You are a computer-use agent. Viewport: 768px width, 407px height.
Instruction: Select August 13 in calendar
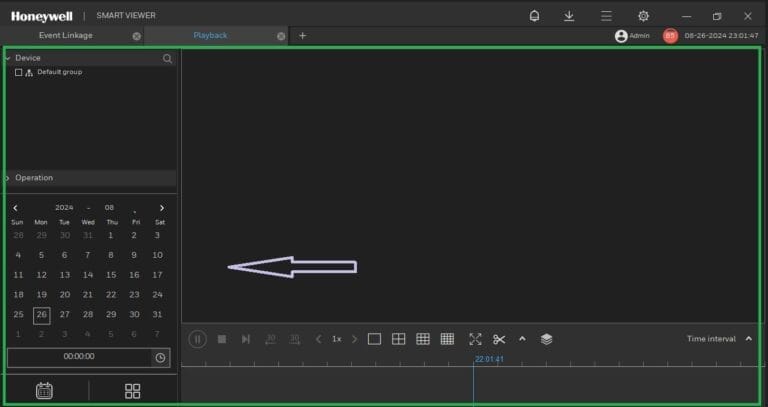[x=65, y=275]
